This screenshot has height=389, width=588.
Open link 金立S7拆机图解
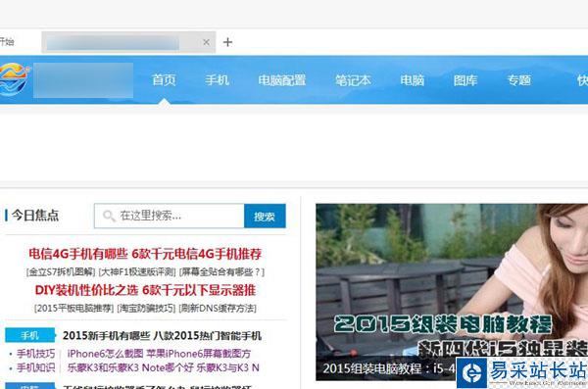tap(61, 271)
